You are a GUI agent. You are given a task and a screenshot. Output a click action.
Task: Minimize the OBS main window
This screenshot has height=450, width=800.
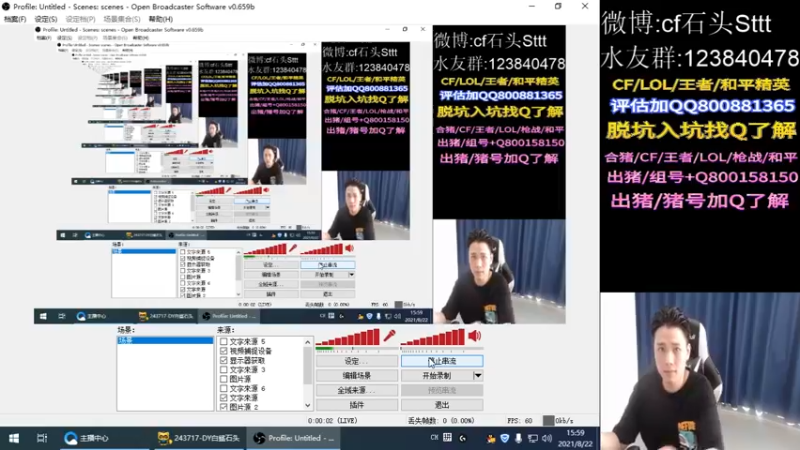tap(532, 7)
